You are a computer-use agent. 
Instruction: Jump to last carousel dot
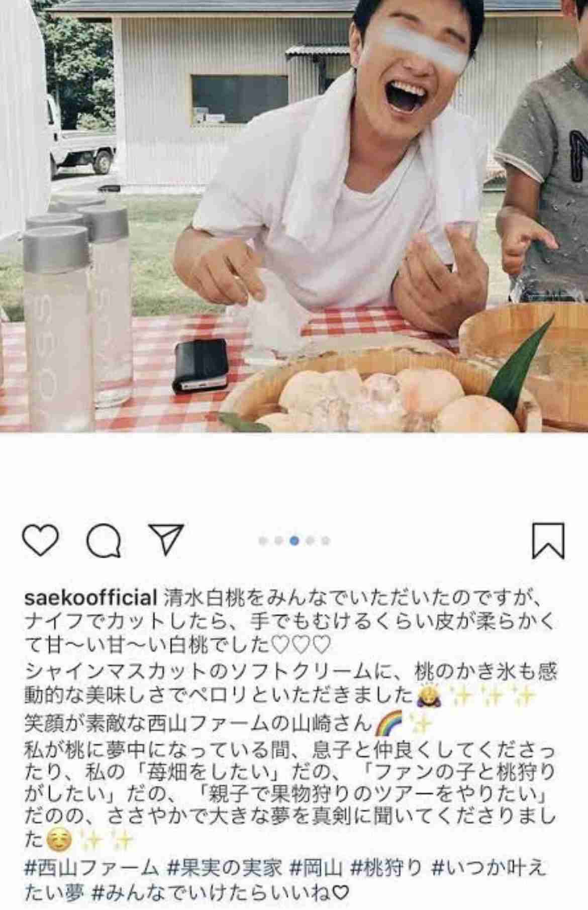click(x=326, y=541)
